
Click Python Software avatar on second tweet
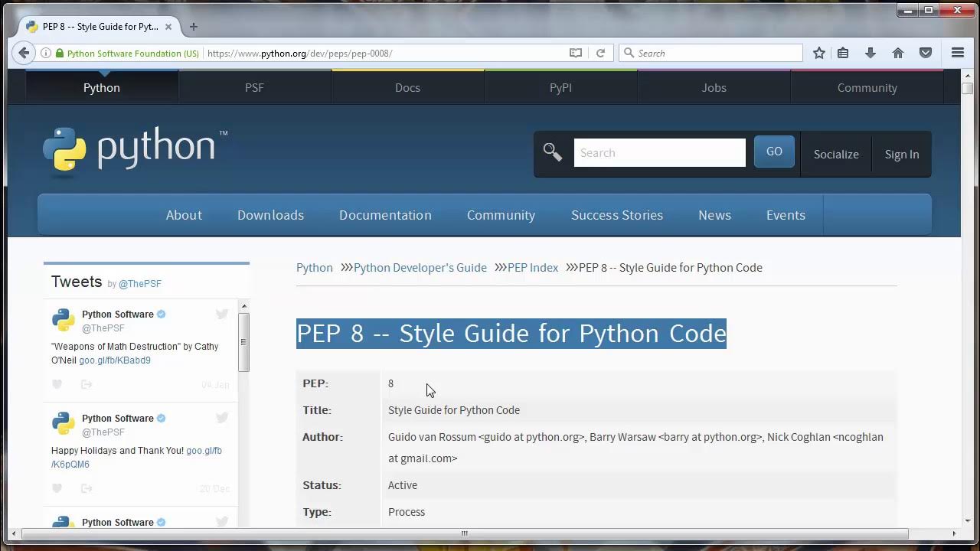(64, 424)
